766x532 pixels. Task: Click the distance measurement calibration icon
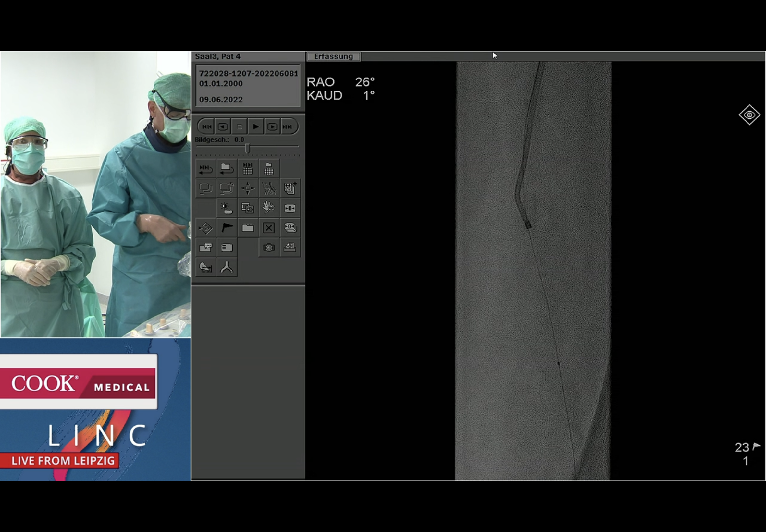[x=206, y=267]
